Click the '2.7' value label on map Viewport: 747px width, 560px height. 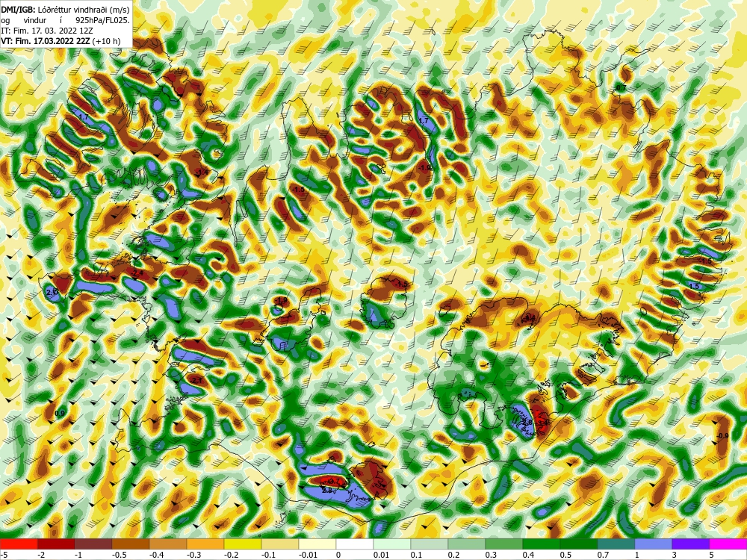coord(52,292)
